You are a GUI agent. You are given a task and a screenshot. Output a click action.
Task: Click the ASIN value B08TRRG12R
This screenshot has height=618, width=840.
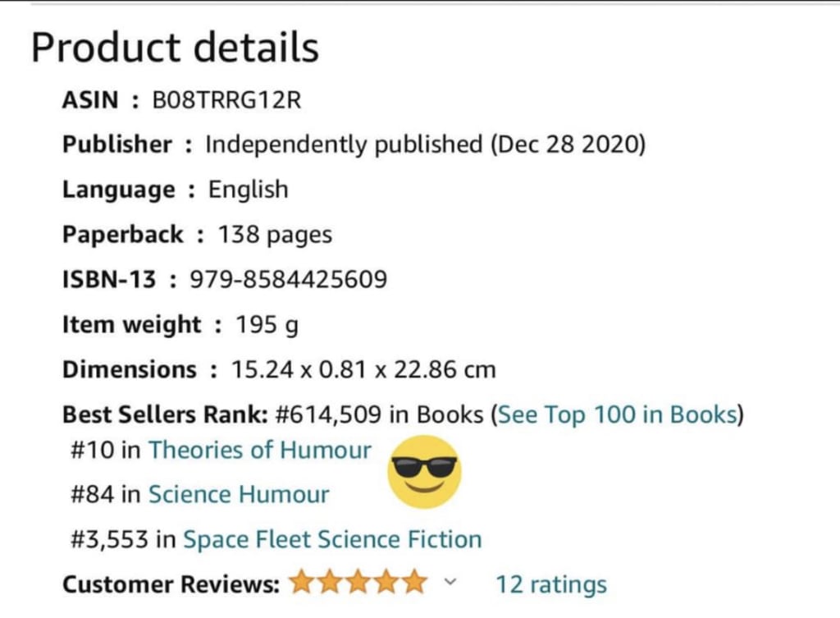pos(226,100)
